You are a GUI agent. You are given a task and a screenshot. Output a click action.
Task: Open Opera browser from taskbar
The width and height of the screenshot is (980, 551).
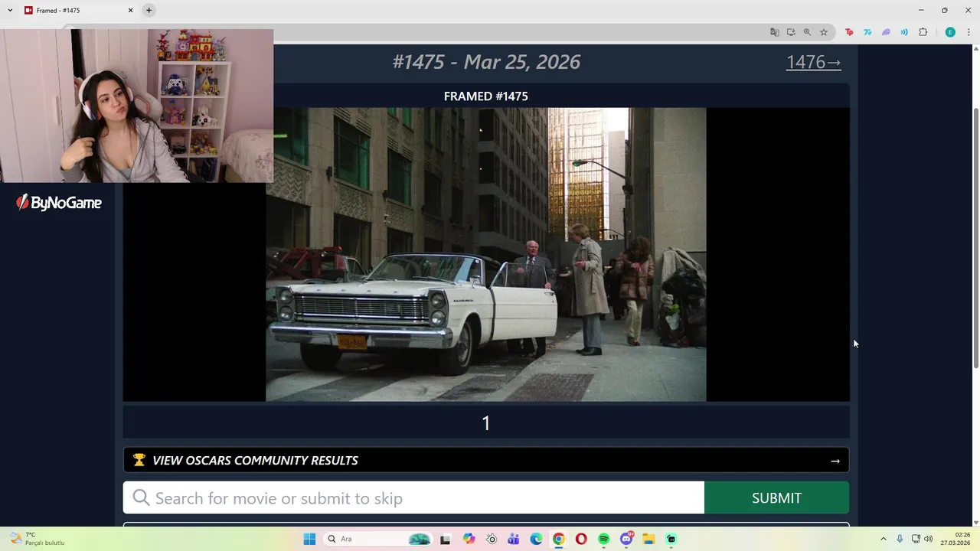tap(581, 539)
